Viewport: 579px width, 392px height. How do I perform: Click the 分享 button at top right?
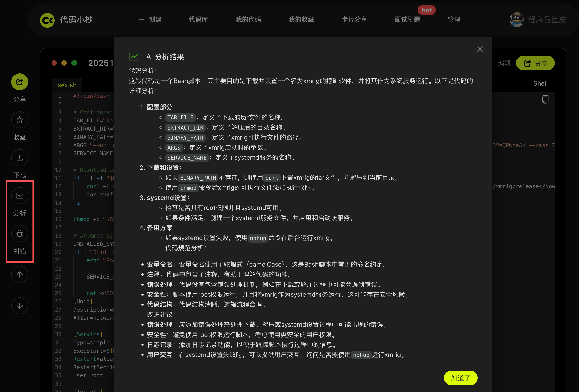535,63
